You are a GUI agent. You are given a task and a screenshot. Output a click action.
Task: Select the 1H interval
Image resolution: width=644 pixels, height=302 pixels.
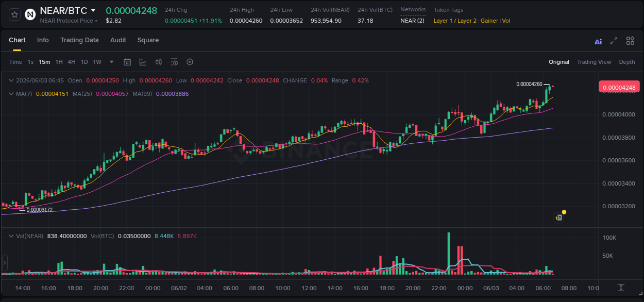[59, 62]
